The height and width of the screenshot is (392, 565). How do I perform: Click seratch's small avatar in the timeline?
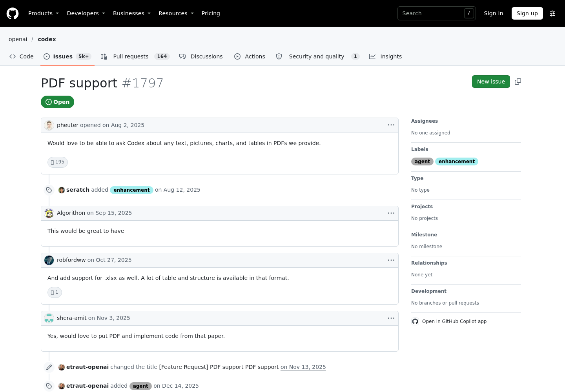point(62,190)
